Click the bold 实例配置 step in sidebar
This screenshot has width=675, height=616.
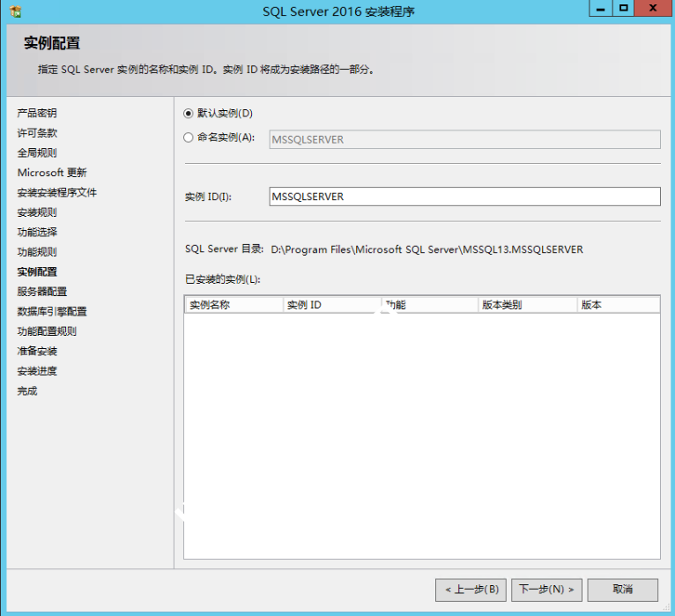click(37, 271)
